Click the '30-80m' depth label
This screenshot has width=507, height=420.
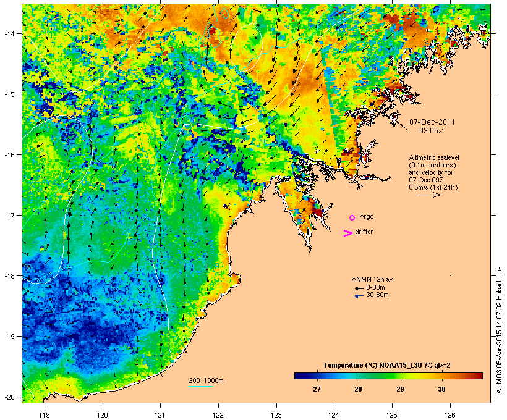point(377,295)
